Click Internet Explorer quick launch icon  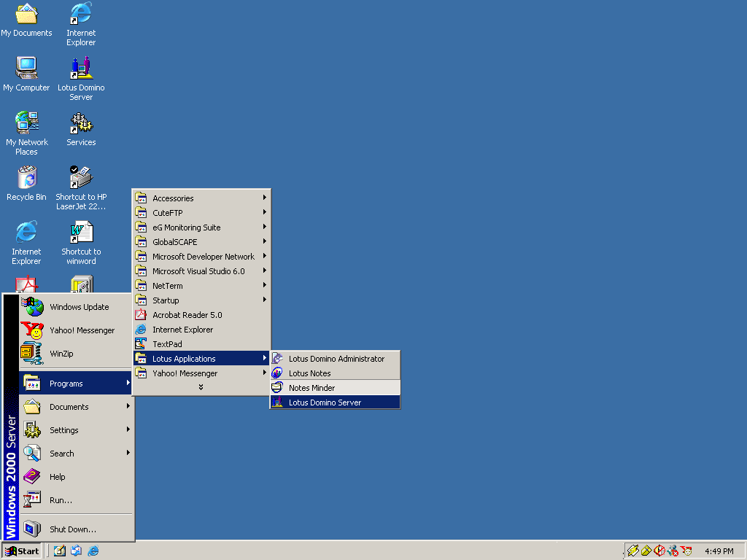point(93,551)
